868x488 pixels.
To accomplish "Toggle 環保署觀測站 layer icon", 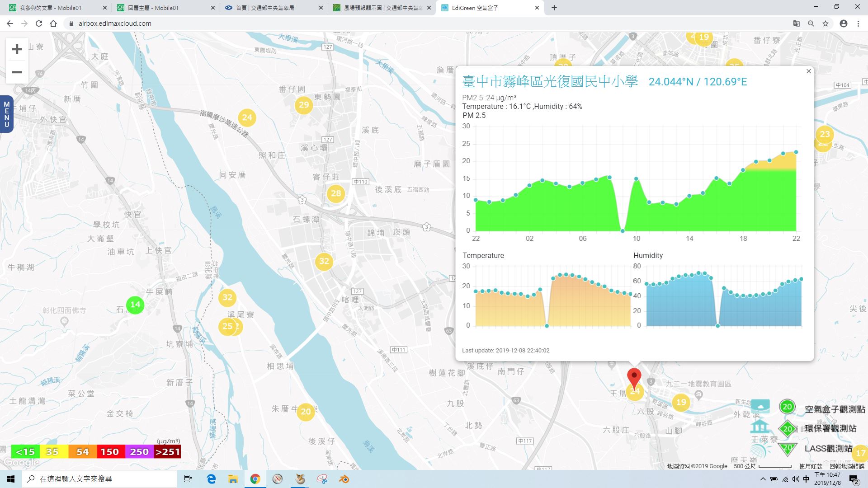I will coord(788,429).
